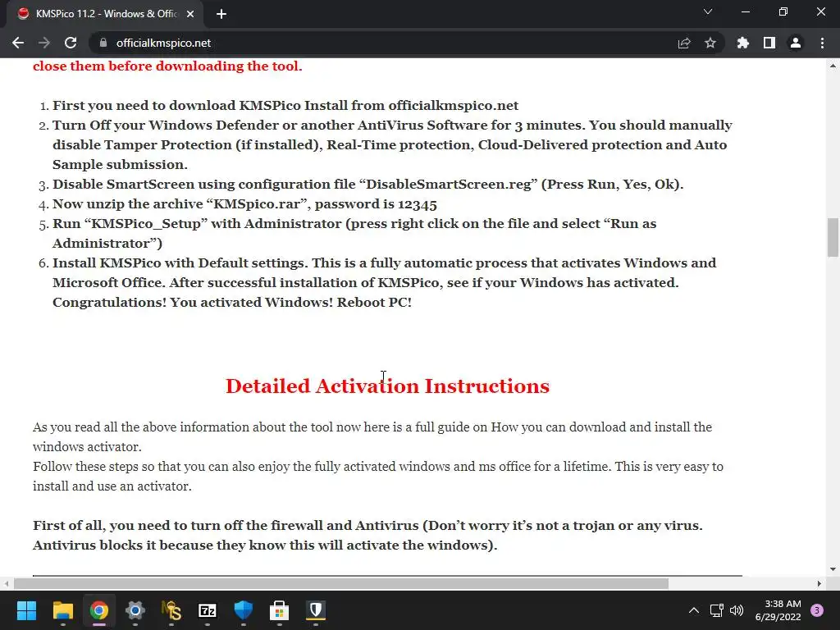The height and width of the screenshot is (630, 840).
Task: Open the network status tray icon
Action: coord(716,610)
